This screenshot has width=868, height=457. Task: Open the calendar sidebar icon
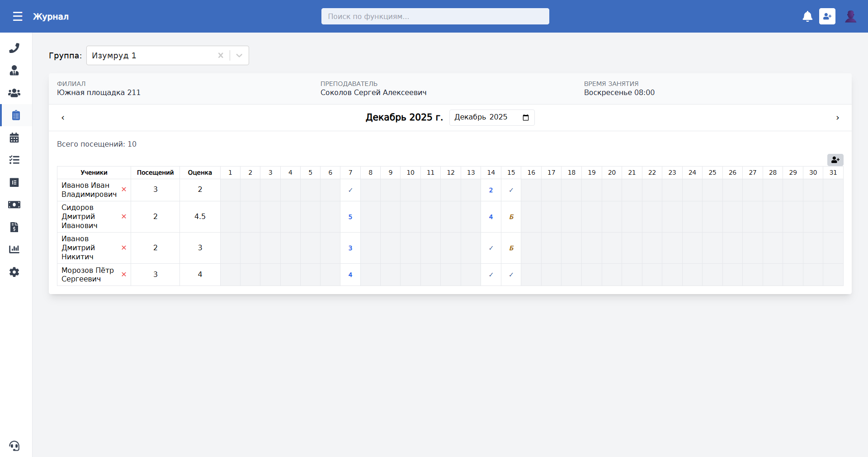[x=14, y=138]
